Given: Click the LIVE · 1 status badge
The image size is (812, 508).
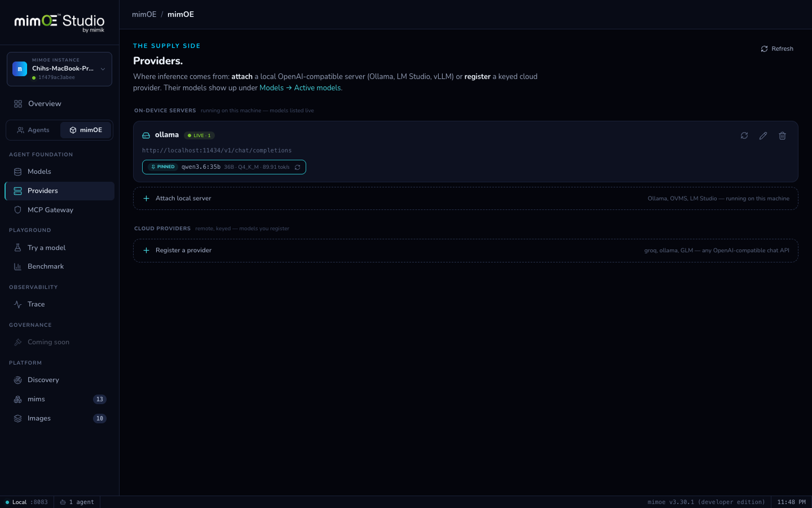Looking at the screenshot, I should [x=199, y=135].
